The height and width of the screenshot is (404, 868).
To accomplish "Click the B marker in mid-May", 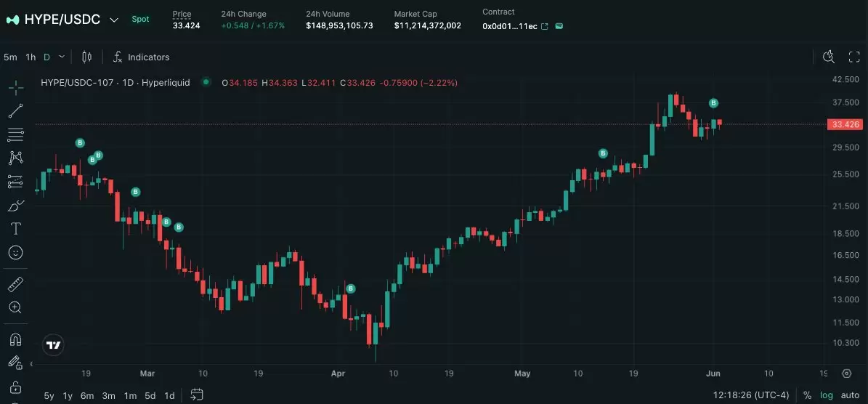I will click(x=604, y=153).
